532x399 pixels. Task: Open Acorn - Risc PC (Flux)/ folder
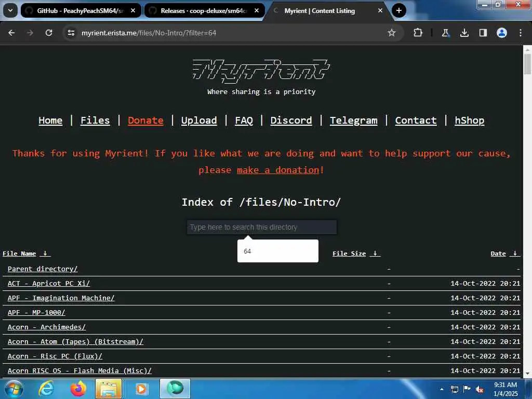point(55,356)
